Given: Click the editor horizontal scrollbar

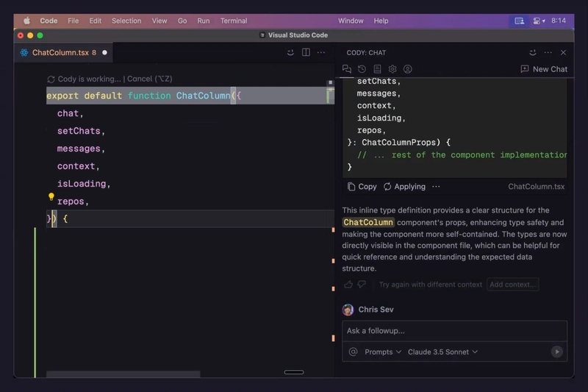Looking at the screenshot, I should tap(123, 374).
